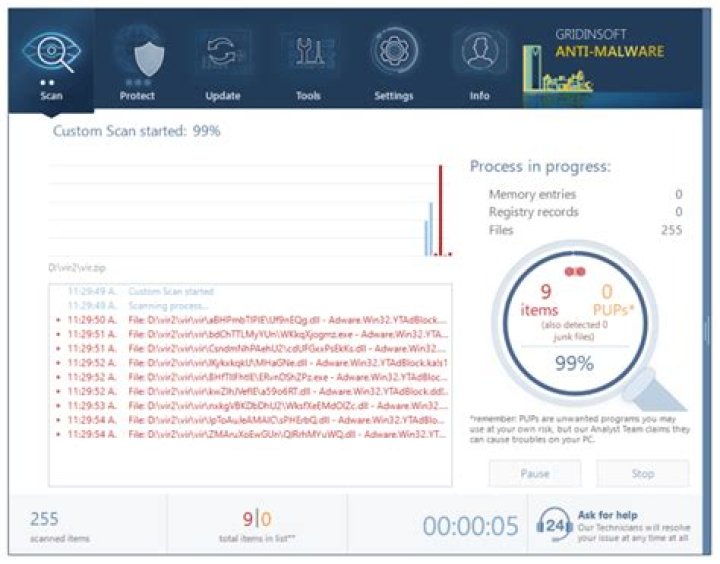Click the '0 PUPs*' counter
The image size is (720, 564).
[613, 300]
